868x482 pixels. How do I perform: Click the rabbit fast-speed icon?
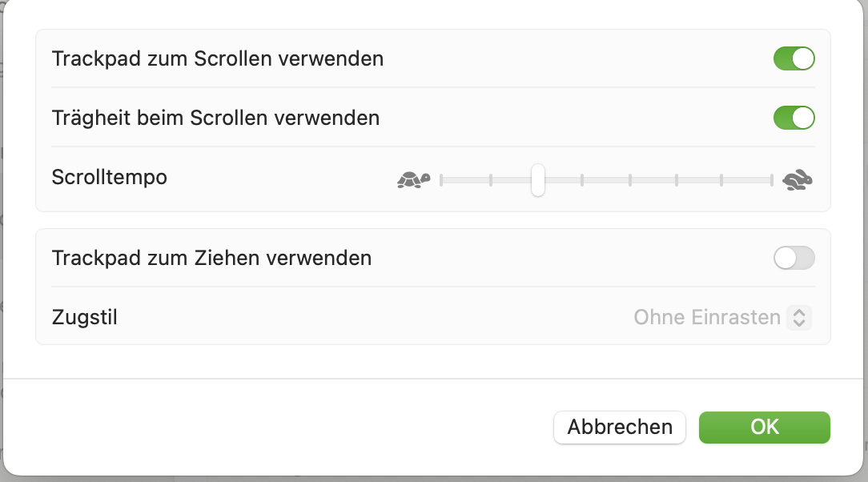pyautogui.click(x=798, y=180)
